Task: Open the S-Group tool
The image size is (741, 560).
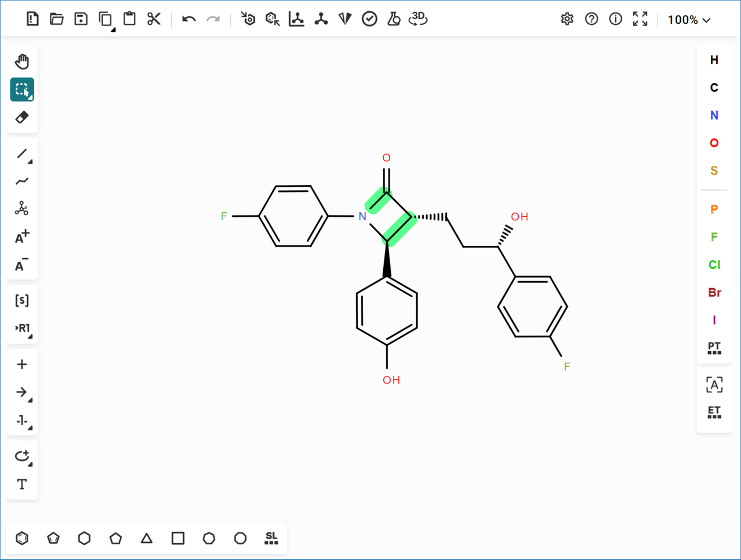Action: (x=22, y=300)
